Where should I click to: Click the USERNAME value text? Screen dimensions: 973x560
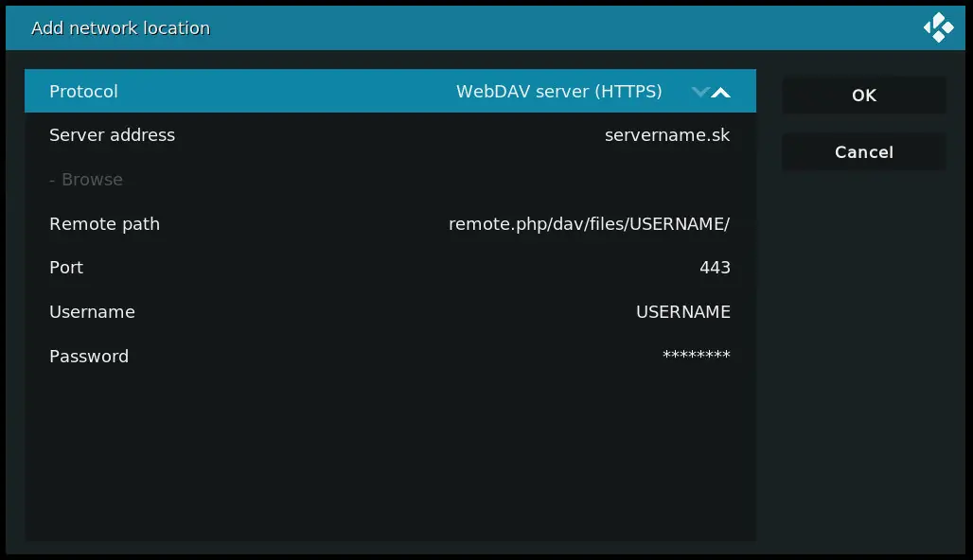pyautogui.click(x=683, y=312)
